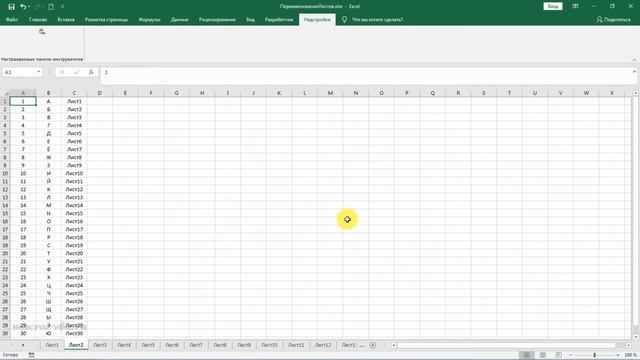Click cell C1 containing Лист1

point(74,101)
